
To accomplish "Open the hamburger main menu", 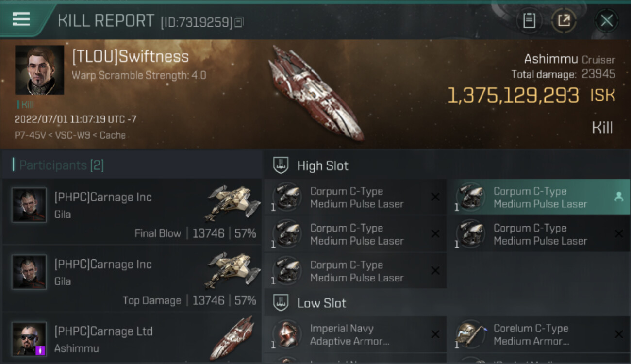I will point(21,19).
